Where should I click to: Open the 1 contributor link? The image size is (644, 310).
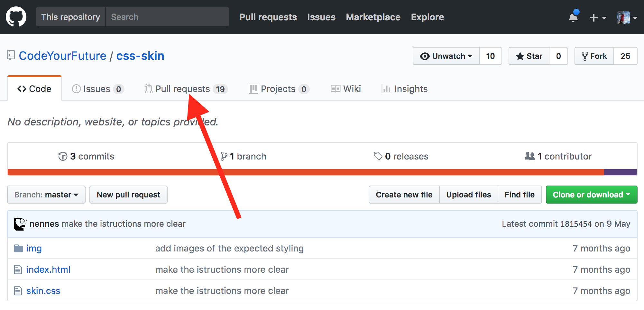click(558, 156)
